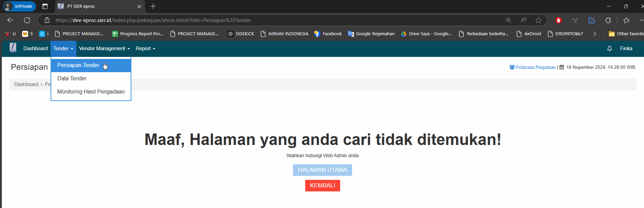Screen dimensions: 644x208
Task: Expand the Report dropdown menu
Action: click(x=145, y=48)
